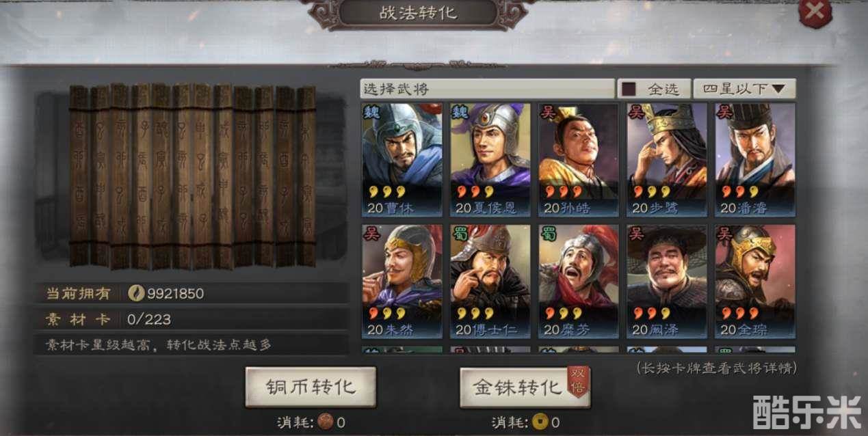Select the 傅士仁 general card
This screenshot has height=436, width=868.
490,282
